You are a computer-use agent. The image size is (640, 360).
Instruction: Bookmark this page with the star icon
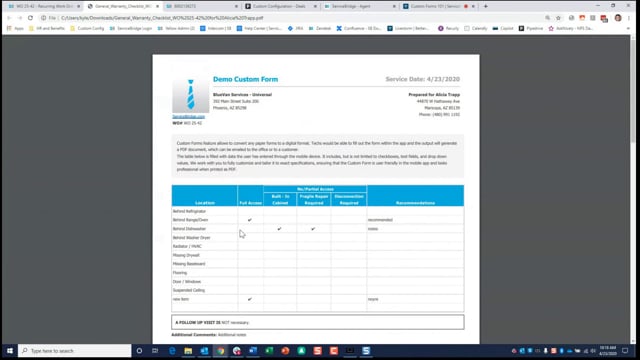[x=558, y=18]
